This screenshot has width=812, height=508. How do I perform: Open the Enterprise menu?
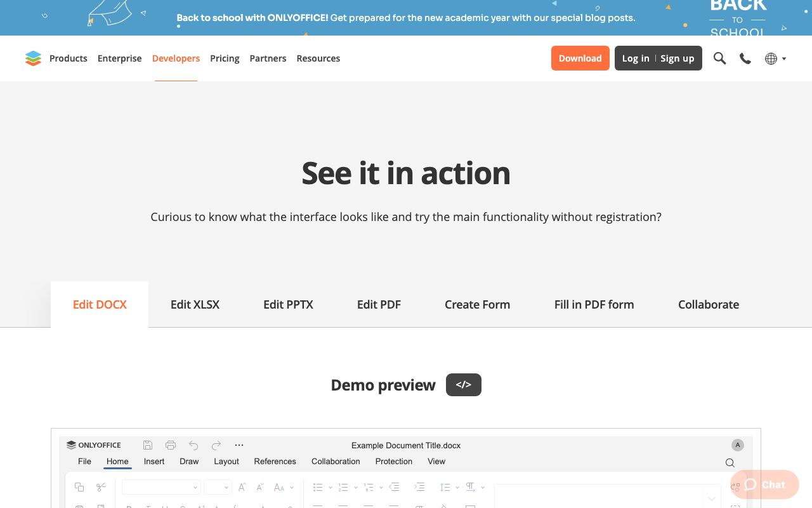click(120, 58)
